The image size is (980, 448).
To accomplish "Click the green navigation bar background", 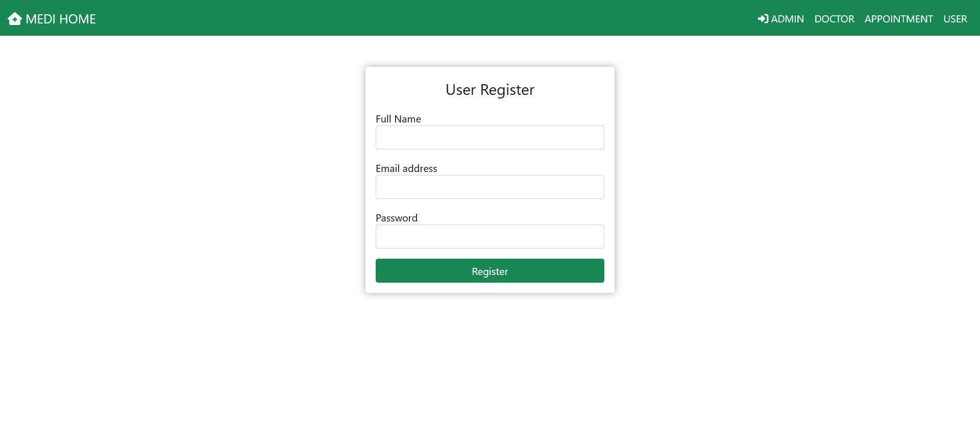I will 408,18.
